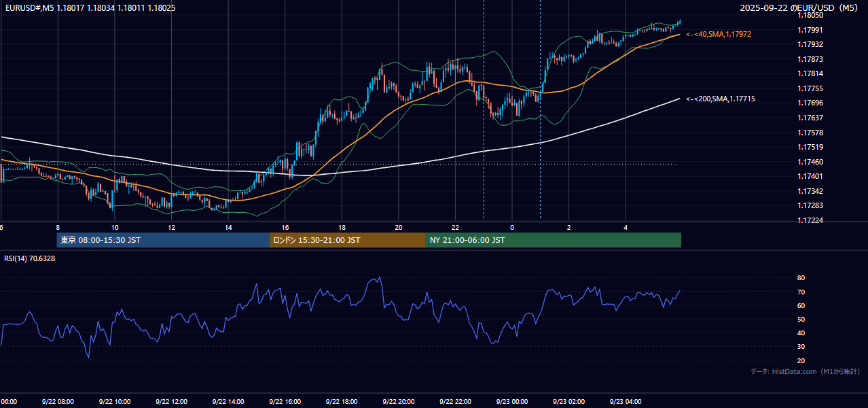Click the RSI scale value 30

pyautogui.click(x=801, y=347)
